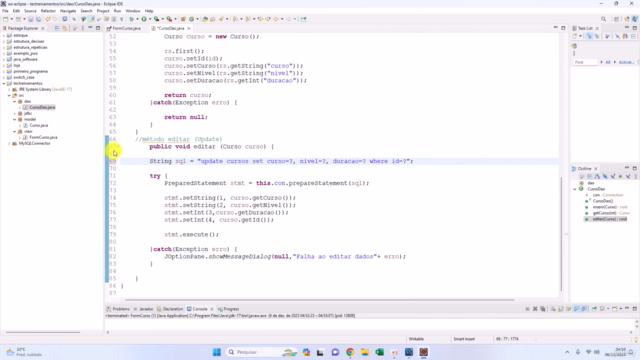Open Google Chrome from the taskbar

[x=350, y=352]
